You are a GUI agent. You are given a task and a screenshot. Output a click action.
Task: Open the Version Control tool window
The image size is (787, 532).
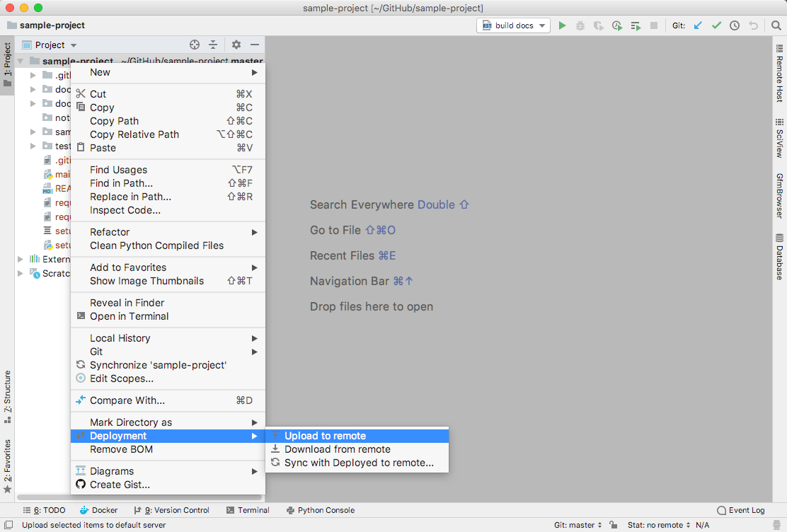[x=171, y=510]
